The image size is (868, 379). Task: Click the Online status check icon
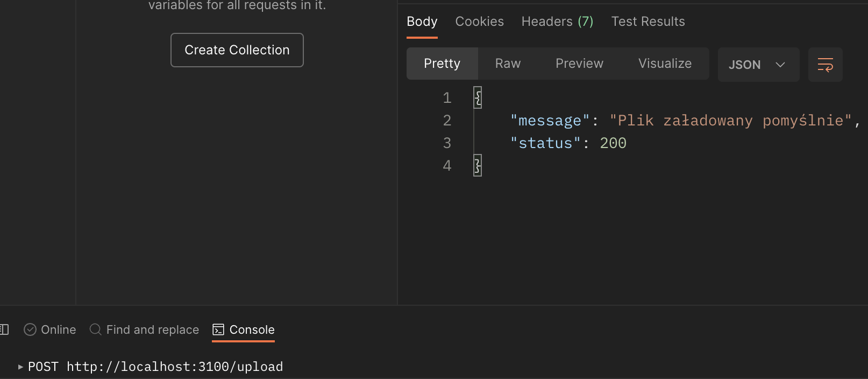pos(30,329)
